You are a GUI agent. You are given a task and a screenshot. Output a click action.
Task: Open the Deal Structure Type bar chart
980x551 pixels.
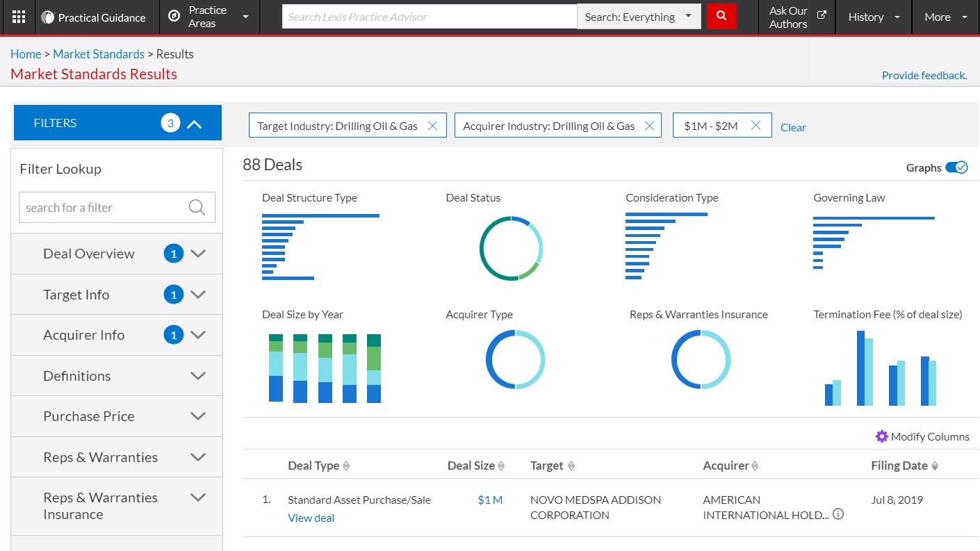coord(320,247)
